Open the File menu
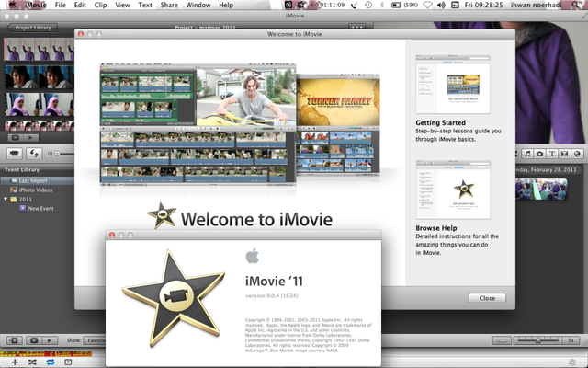 [x=60, y=5]
